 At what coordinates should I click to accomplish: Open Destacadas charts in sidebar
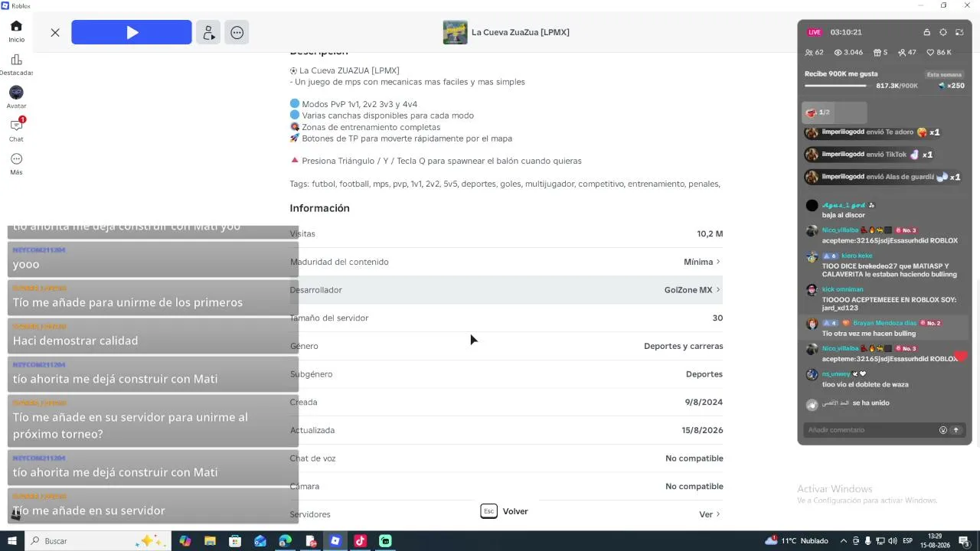16,64
